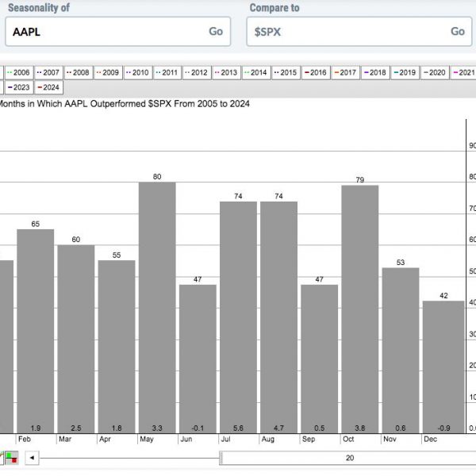Image resolution: width=476 pixels, height=476 pixels.
Task: Click the histogram chart mode icon
Action: [12, 458]
